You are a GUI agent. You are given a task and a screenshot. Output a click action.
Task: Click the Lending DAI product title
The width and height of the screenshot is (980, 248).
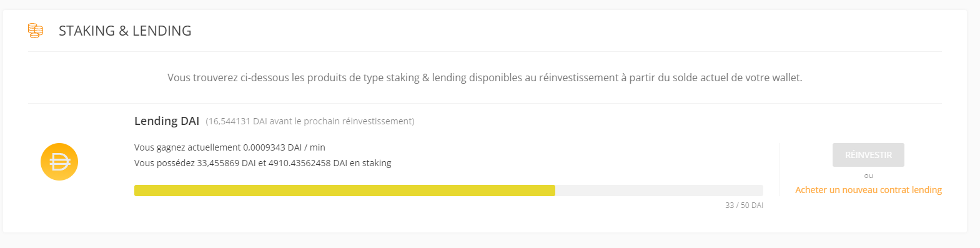[x=167, y=121]
